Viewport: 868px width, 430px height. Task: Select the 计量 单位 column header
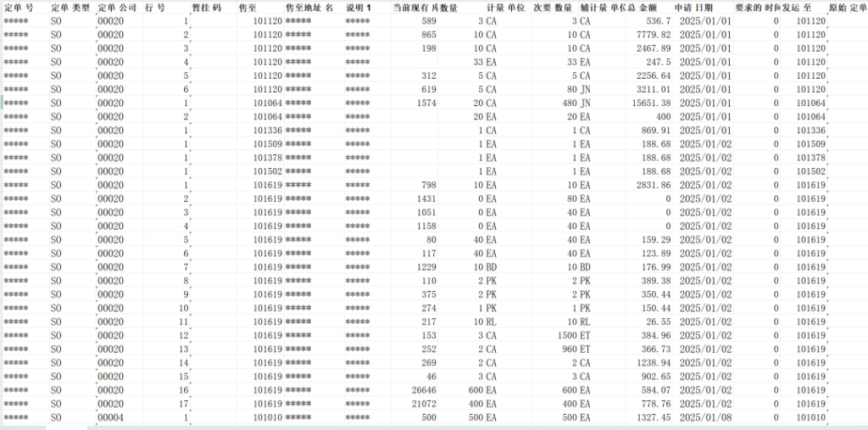(505, 8)
